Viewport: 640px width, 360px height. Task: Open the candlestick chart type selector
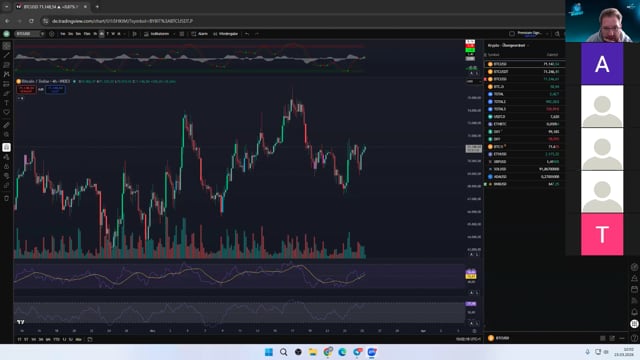point(134,34)
